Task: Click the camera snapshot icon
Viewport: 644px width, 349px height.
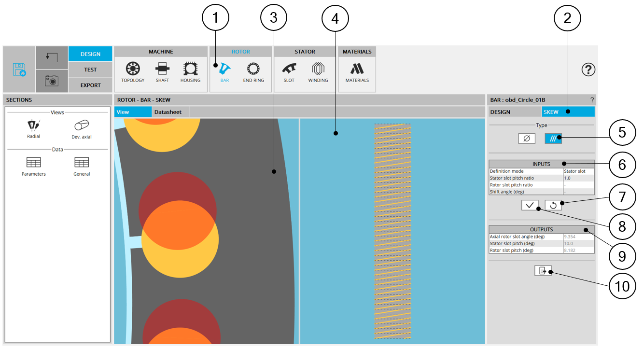Action: click(x=52, y=81)
